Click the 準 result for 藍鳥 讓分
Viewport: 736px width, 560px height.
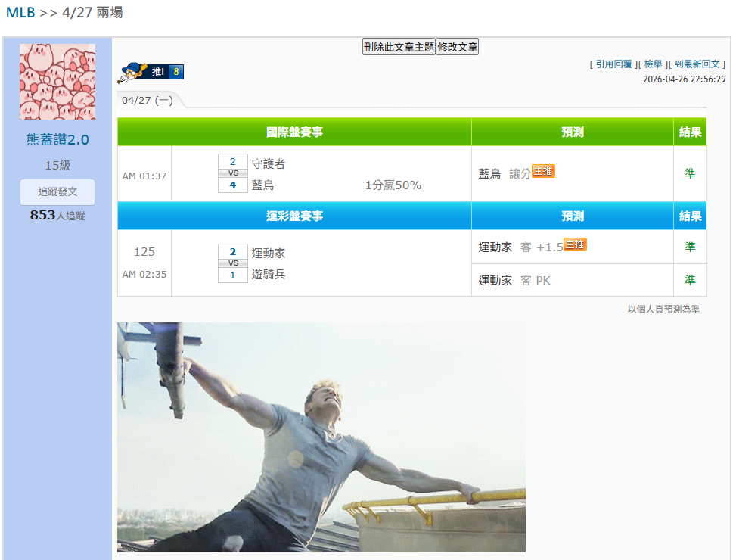690,173
